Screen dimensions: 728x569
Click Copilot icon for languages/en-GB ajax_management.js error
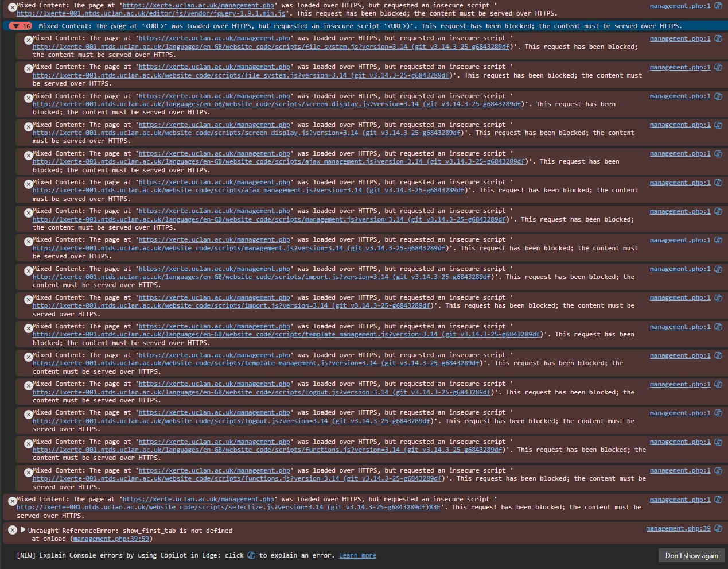click(718, 154)
